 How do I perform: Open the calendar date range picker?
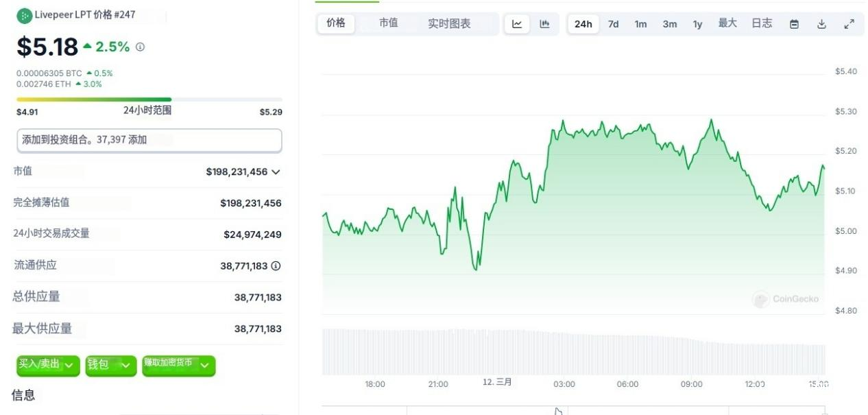coord(794,24)
